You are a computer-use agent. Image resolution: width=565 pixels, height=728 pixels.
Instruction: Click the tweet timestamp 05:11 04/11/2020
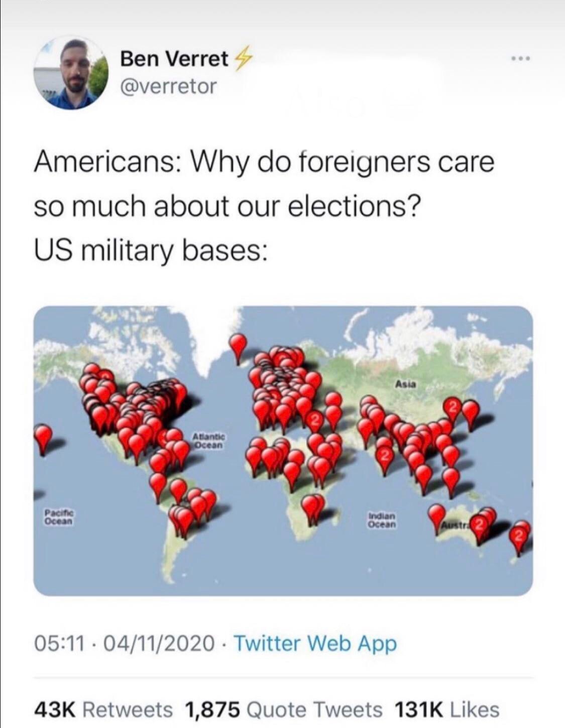coord(124,644)
